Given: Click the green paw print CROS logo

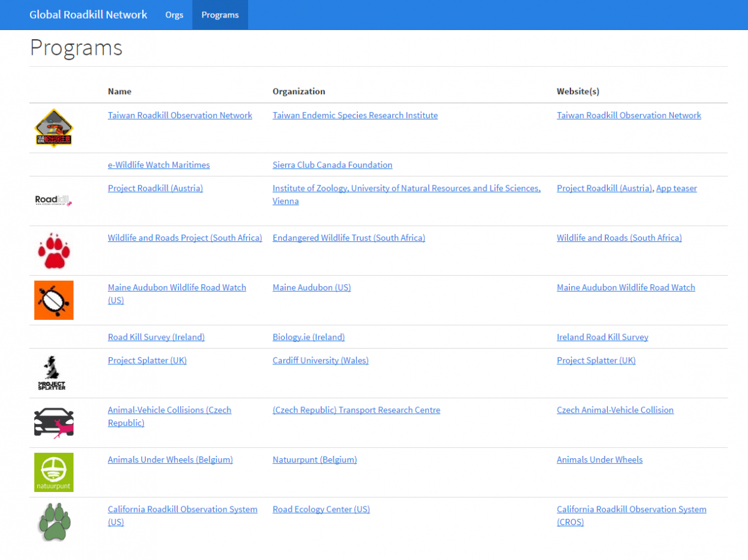Looking at the screenshot, I should 54,522.
